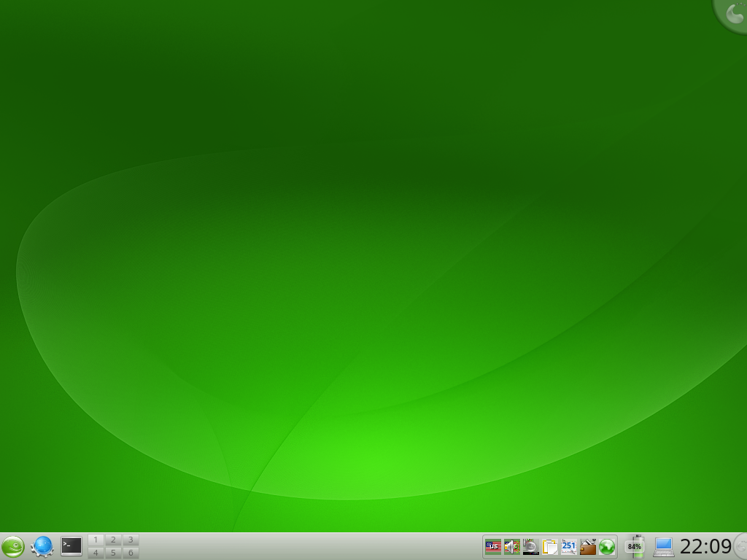
Task: Open the desktop toolbox in top-right corner
Action: point(732,15)
